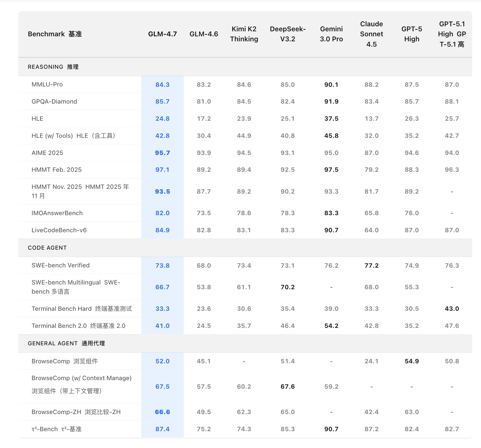
Task: Select Gemini score 83.3 for IMOAnswerBench
Action: 331,213
